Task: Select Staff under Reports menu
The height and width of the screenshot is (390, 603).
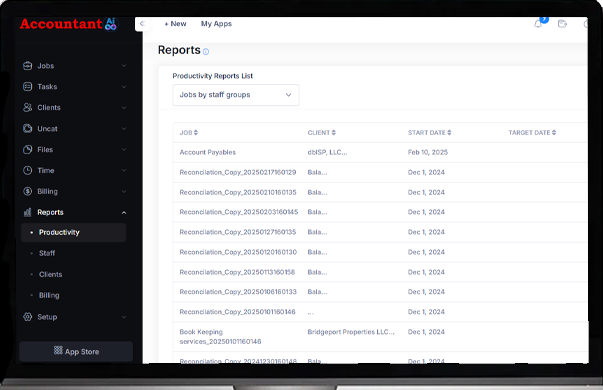Action: pyautogui.click(x=47, y=253)
